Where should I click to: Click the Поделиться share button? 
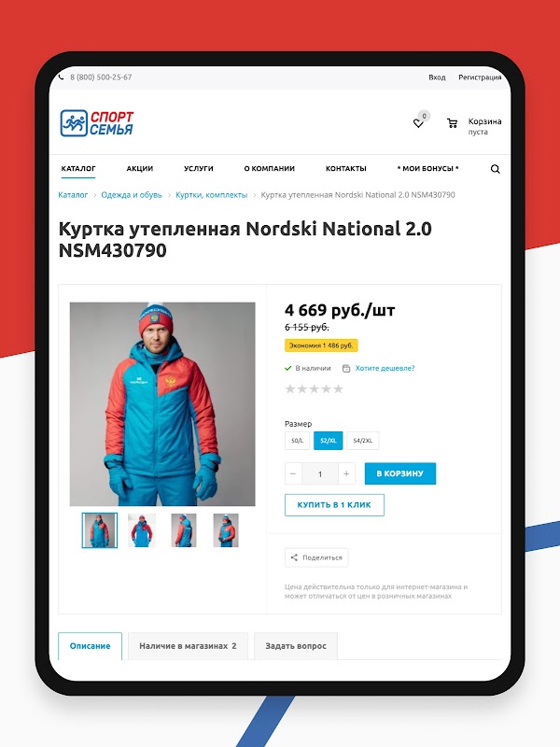pyautogui.click(x=316, y=557)
